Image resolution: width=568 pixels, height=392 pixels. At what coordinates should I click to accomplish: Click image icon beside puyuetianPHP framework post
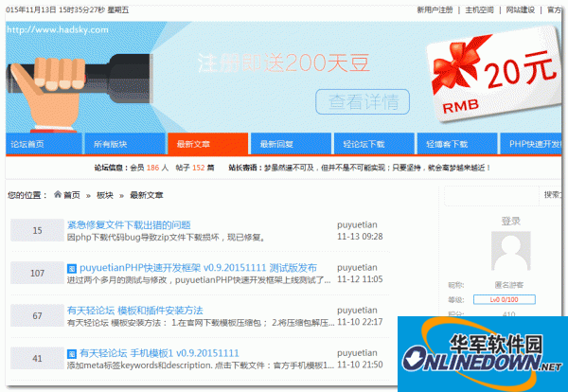click(72, 269)
